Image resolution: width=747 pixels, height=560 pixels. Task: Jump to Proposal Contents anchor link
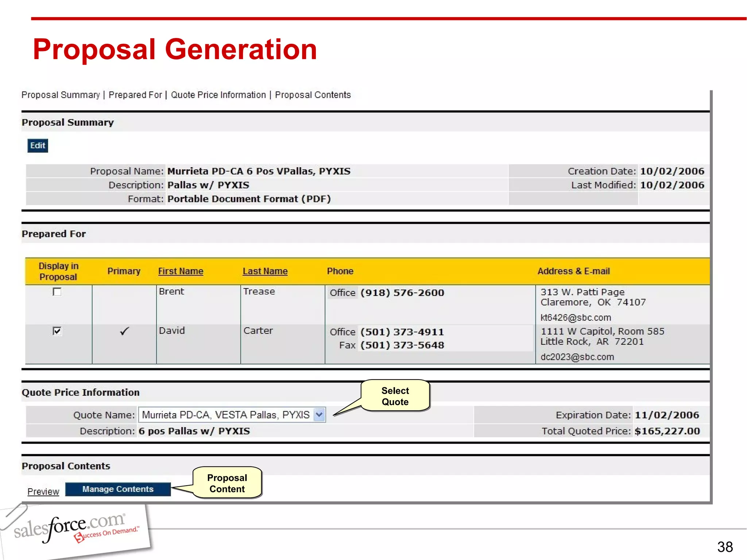313,95
